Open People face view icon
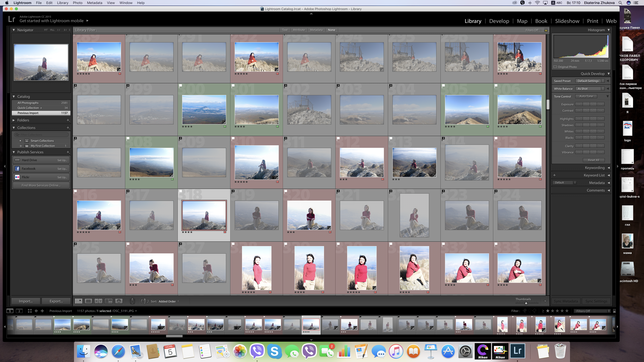This screenshot has width=644, height=362. point(119,301)
